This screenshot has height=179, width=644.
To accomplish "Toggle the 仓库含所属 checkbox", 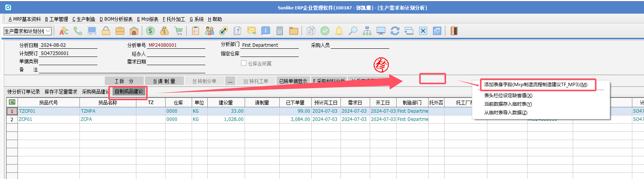I will pyautogui.click(x=243, y=63).
